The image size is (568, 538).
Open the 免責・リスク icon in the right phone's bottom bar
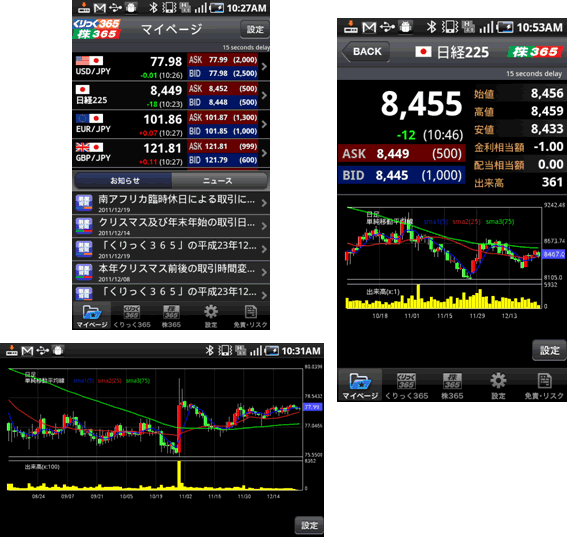544,385
